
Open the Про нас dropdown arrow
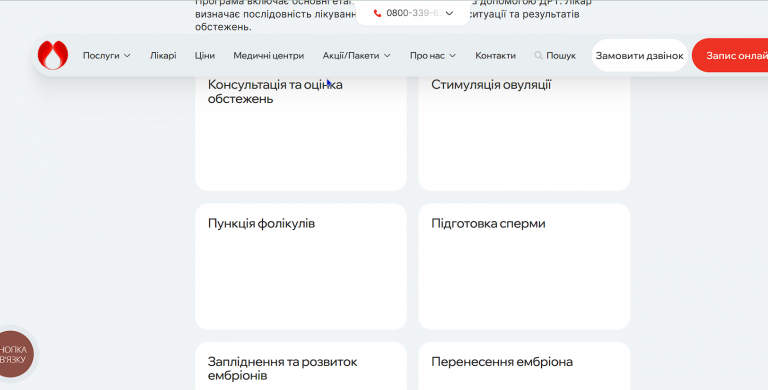pos(453,56)
